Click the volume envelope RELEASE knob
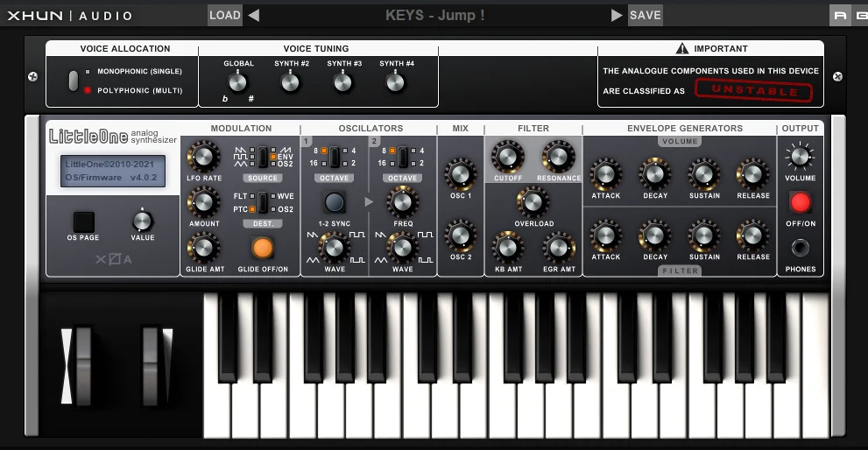 click(x=753, y=174)
